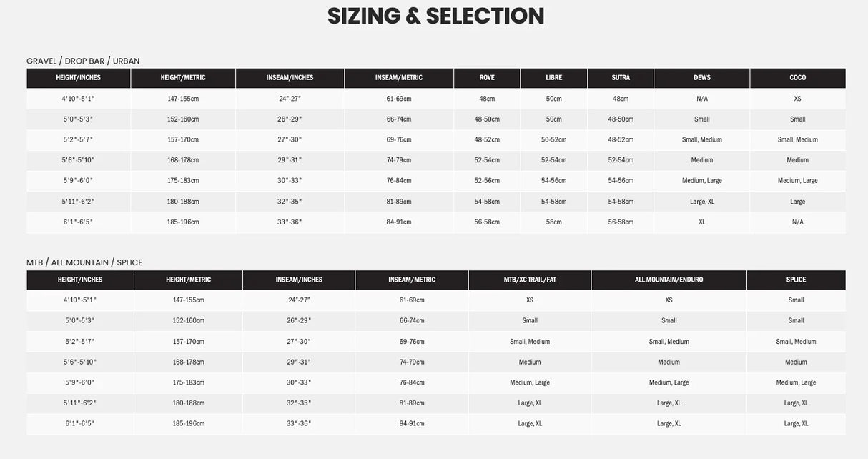Click the DEWS column header

[x=701, y=78]
